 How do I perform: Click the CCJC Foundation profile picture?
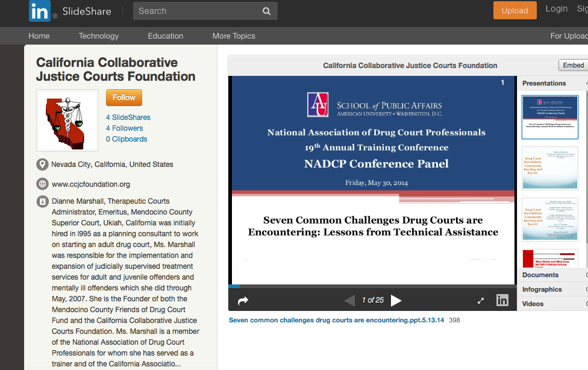67,121
